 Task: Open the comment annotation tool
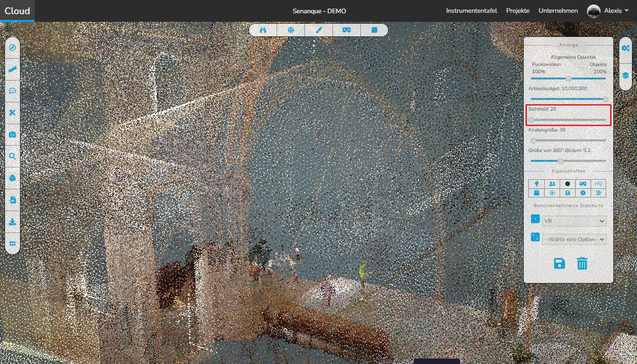click(x=12, y=91)
